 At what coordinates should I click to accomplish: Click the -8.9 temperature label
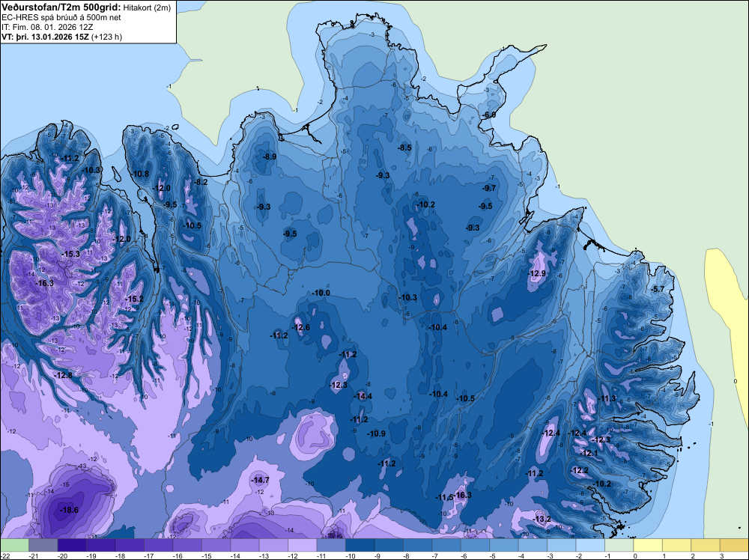(270, 156)
